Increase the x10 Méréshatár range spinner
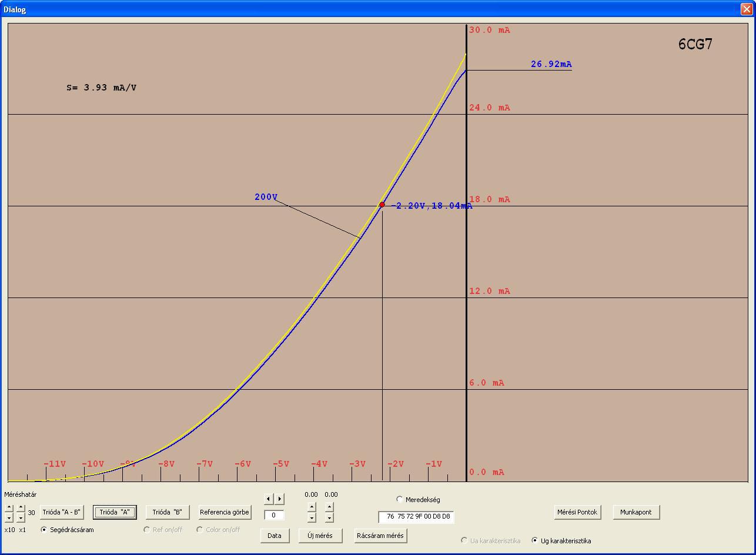This screenshot has height=555, width=756. (9, 507)
